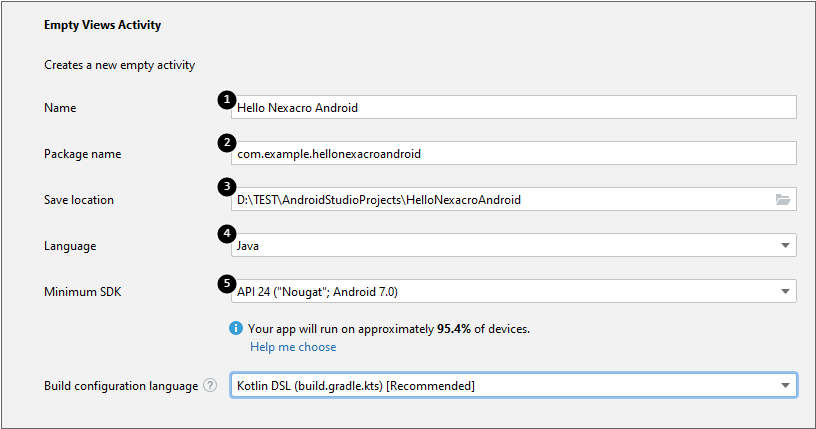The height and width of the screenshot is (429, 816).
Task: Click the number 1 badge on Name field
Action: [228, 99]
